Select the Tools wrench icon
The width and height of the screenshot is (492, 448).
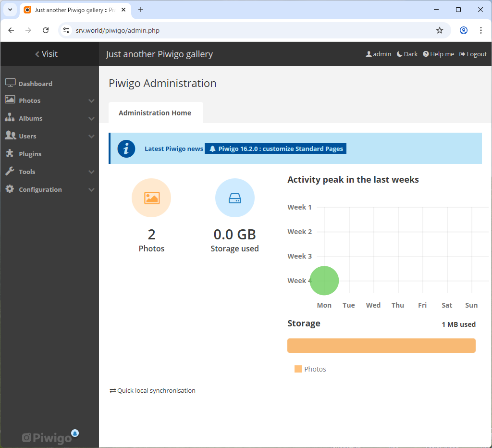pos(10,172)
